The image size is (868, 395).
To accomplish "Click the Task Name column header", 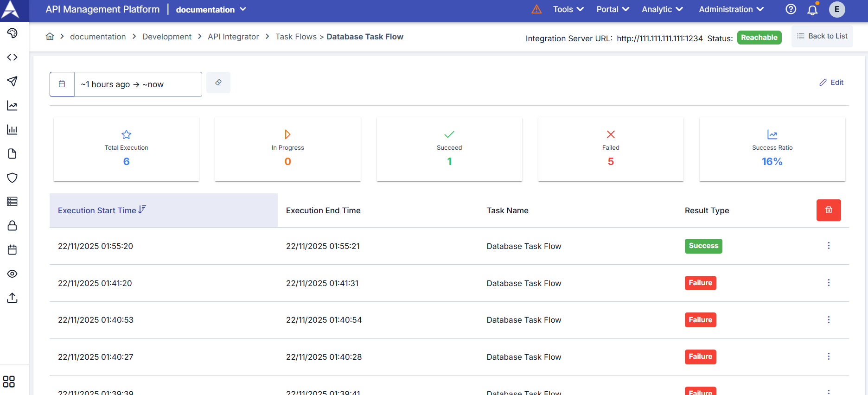I will (x=507, y=210).
